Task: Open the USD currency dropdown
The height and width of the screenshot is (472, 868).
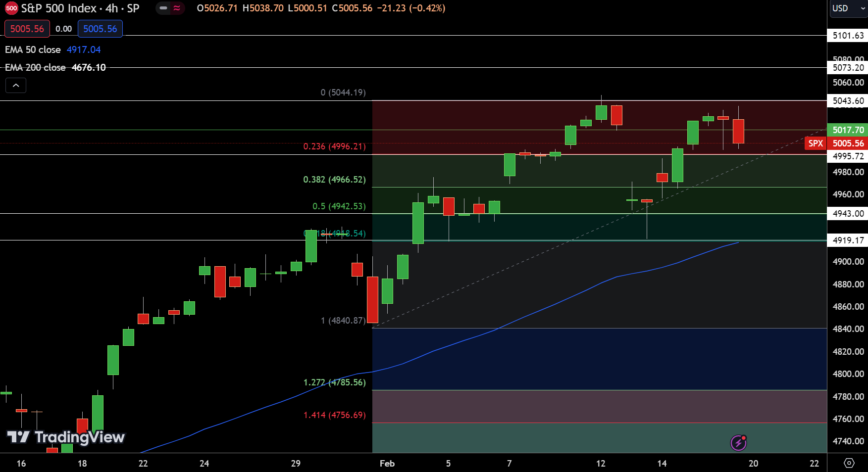Action: [849, 8]
